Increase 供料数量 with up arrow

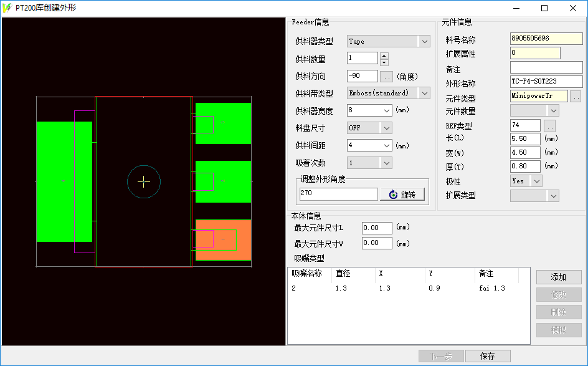(384, 55)
